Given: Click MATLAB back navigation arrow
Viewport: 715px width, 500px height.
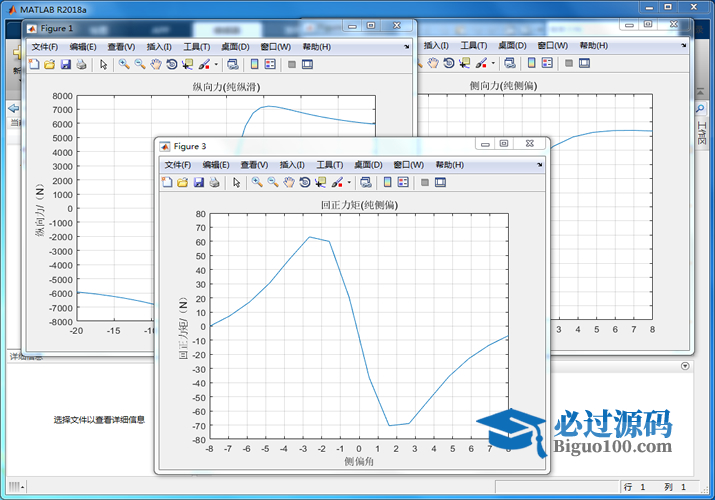Looking at the screenshot, I should 14,108.
